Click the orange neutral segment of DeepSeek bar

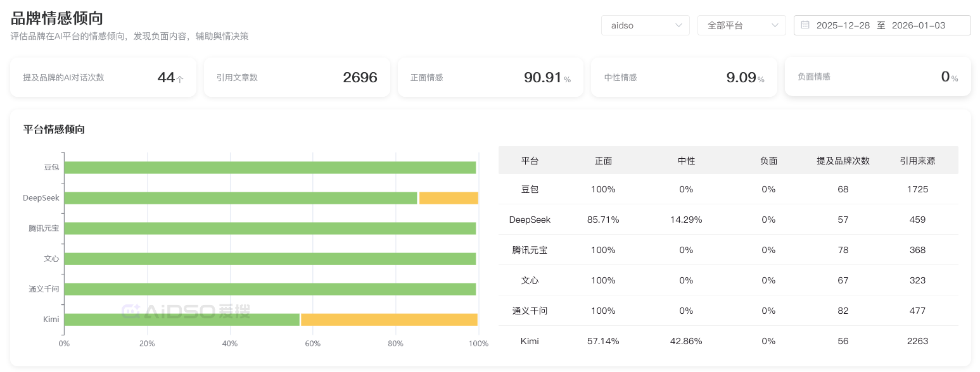click(448, 198)
